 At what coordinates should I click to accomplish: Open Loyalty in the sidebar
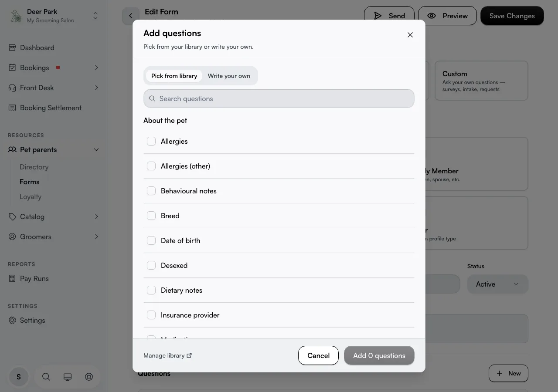(31, 196)
